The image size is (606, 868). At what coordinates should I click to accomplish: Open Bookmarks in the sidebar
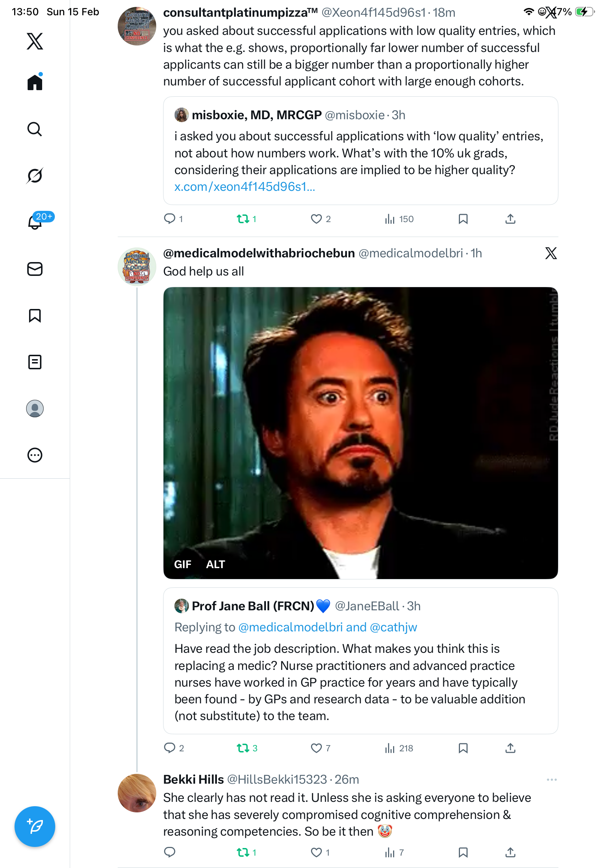(35, 316)
